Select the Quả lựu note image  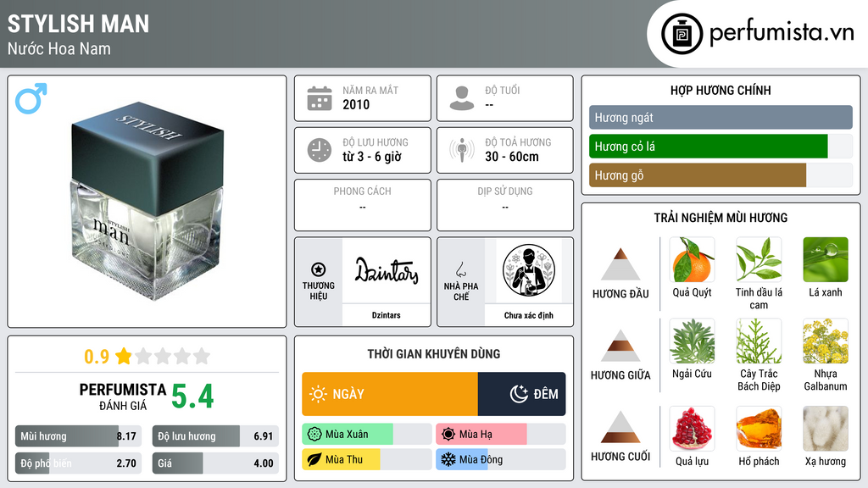pos(692,429)
